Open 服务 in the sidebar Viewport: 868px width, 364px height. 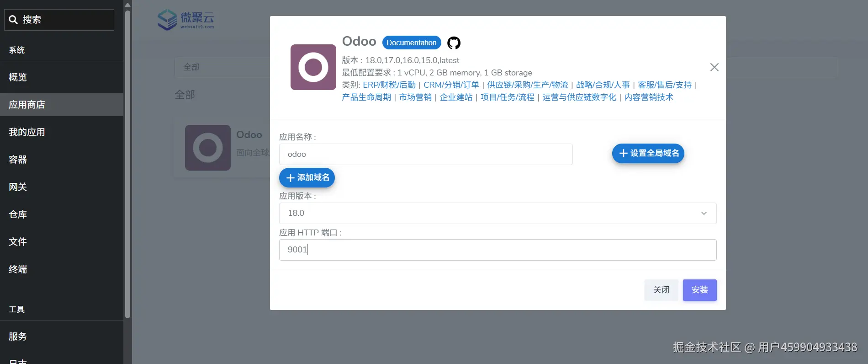[x=62, y=337]
